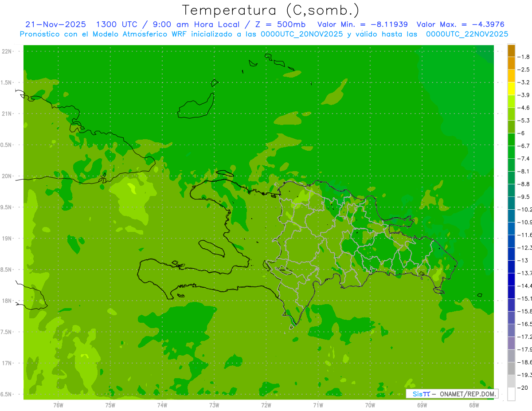
Task: Click the "-6" colorbar value
Action: point(522,133)
